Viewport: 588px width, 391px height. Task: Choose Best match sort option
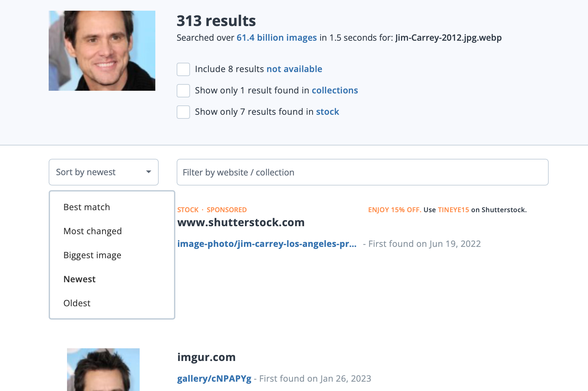[x=87, y=207]
